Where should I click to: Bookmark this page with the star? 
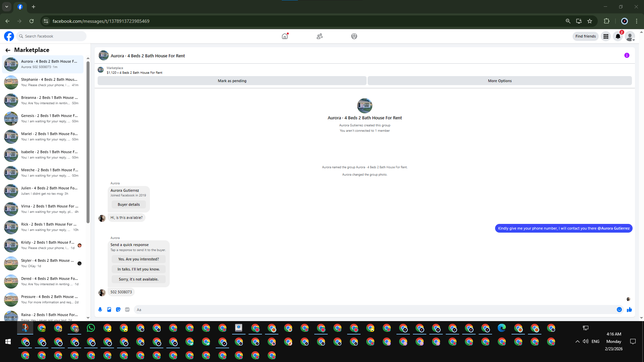click(590, 21)
